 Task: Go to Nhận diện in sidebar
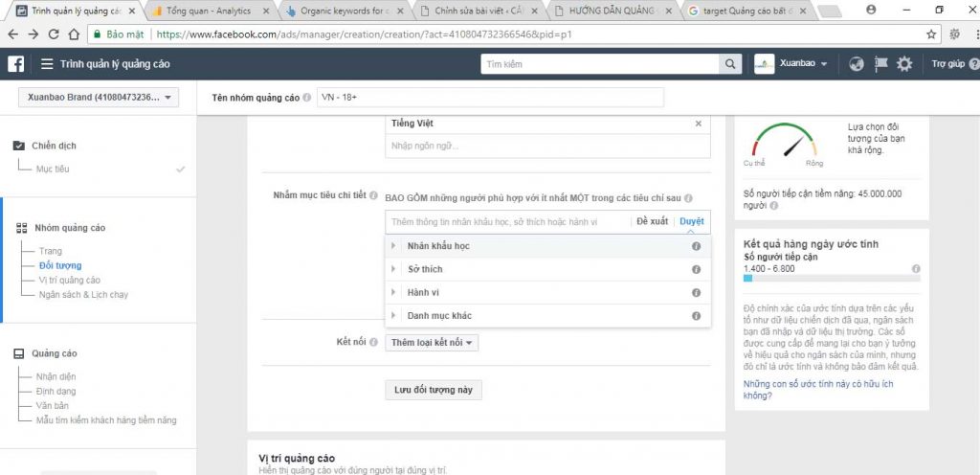coord(56,377)
